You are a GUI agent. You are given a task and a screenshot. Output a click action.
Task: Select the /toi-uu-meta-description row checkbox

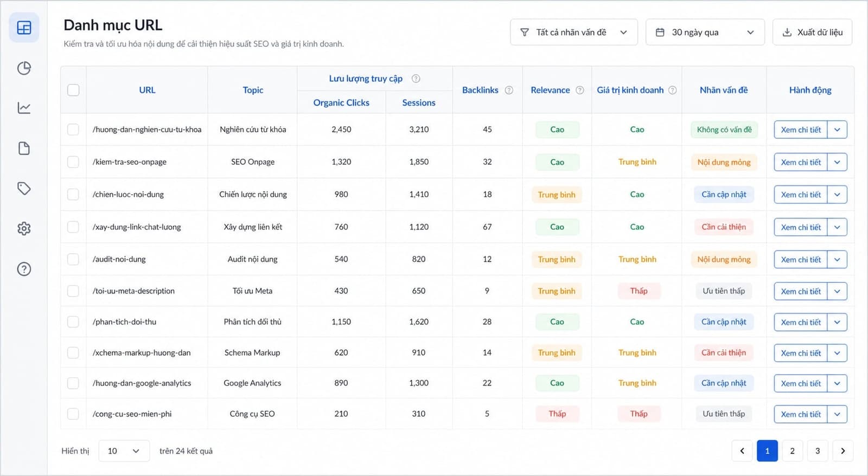pos(73,291)
